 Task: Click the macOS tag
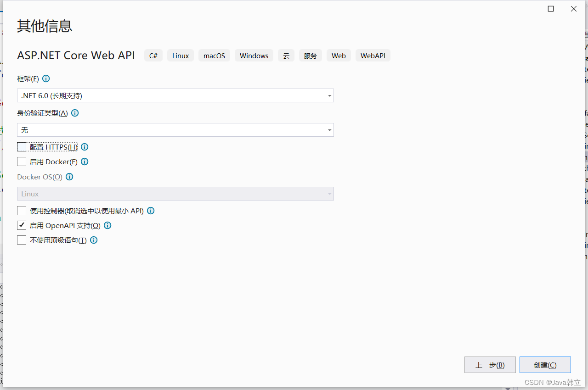click(215, 56)
